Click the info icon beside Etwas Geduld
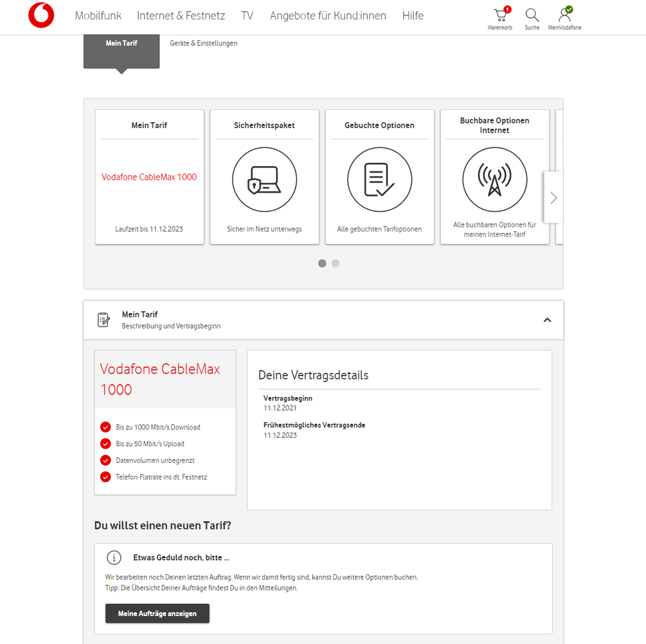This screenshot has height=644, width=646. (114, 557)
